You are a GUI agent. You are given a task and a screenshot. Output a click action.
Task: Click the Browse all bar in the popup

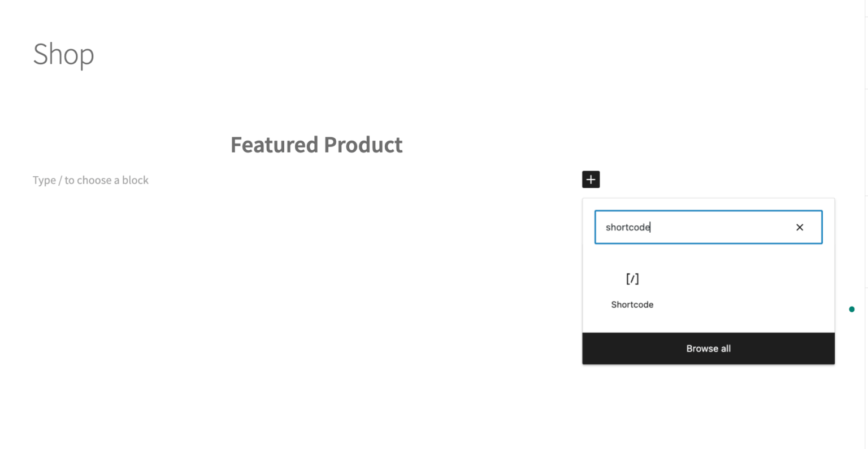pos(708,348)
